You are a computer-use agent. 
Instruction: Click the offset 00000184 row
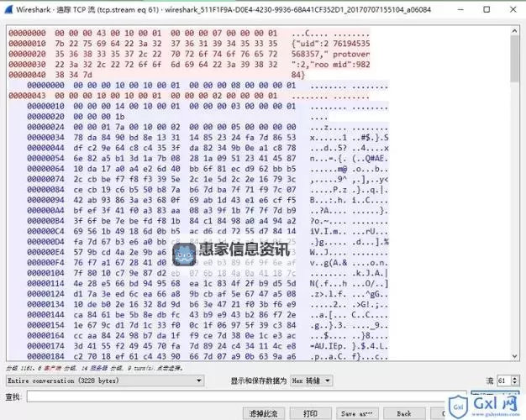click(x=208, y=356)
